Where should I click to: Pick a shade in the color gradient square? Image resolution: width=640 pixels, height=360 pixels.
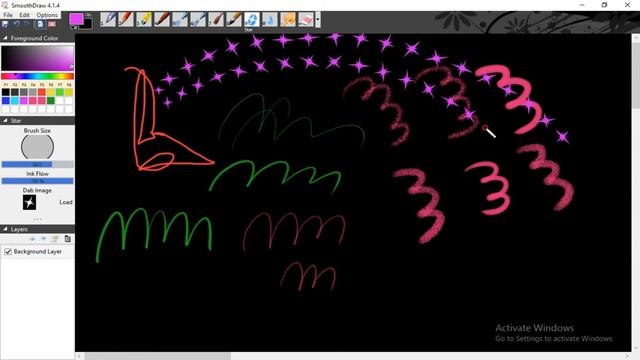click(x=37, y=58)
